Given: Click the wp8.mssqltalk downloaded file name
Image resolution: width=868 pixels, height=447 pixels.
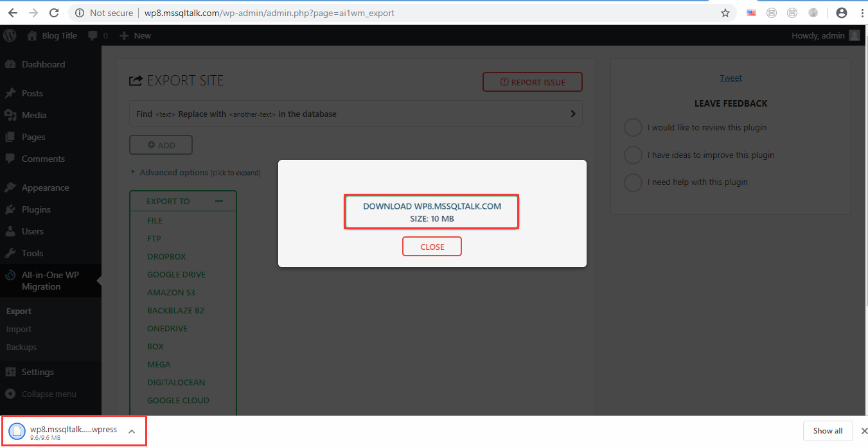Looking at the screenshot, I should tap(73, 430).
